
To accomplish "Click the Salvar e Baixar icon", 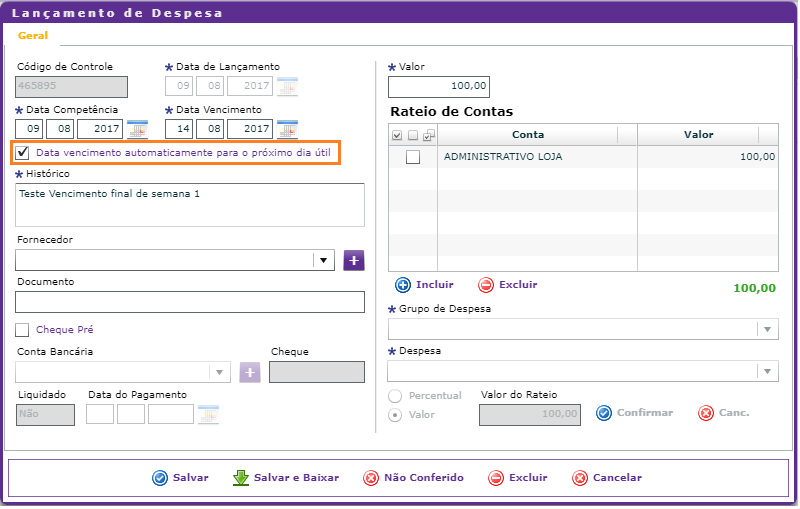I will [x=240, y=478].
